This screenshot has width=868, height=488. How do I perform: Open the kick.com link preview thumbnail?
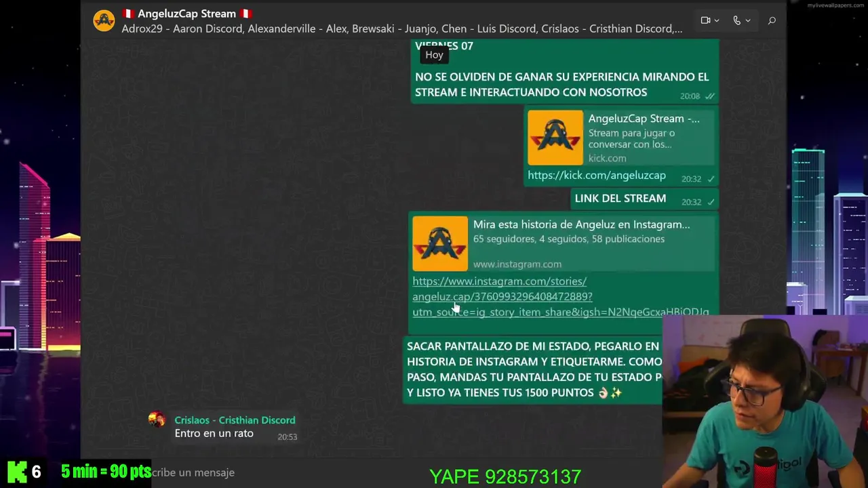click(x=555, y=138)
